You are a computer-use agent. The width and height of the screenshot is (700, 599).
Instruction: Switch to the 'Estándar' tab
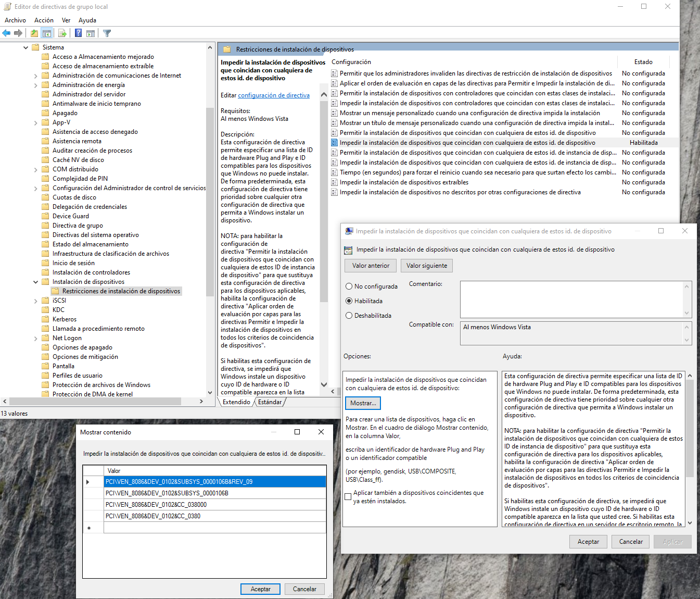click(x=270, y=402)
